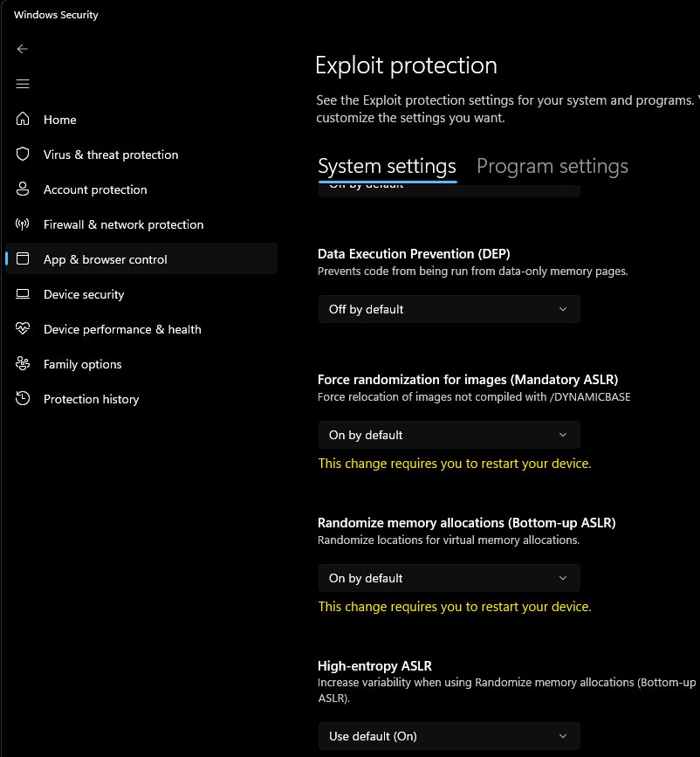Click the back arrow icon

pos(23,49)
